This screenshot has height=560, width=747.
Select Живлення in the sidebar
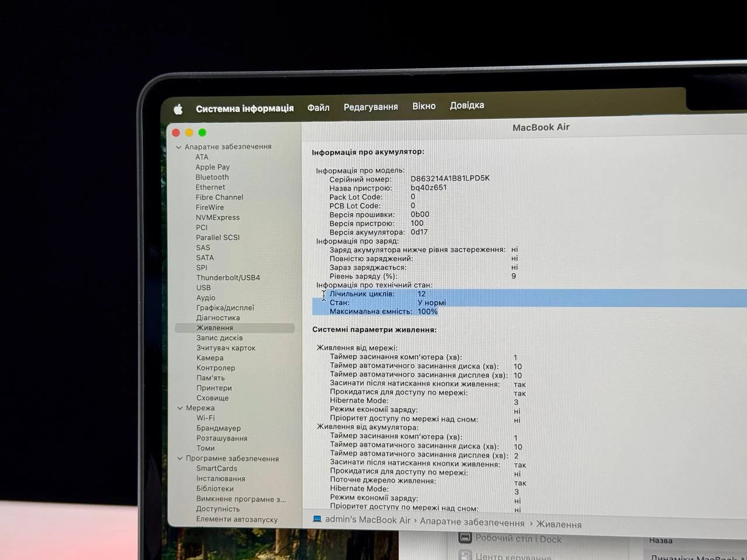click(235, 328)
